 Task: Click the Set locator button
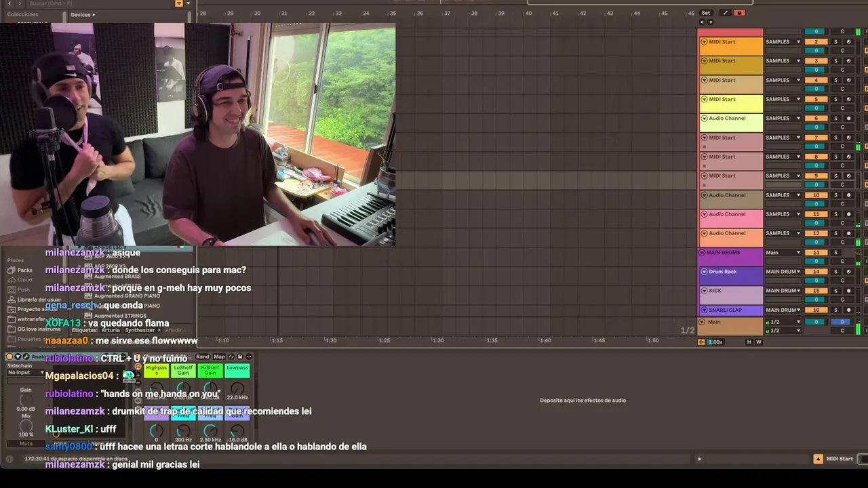point(706,13)
